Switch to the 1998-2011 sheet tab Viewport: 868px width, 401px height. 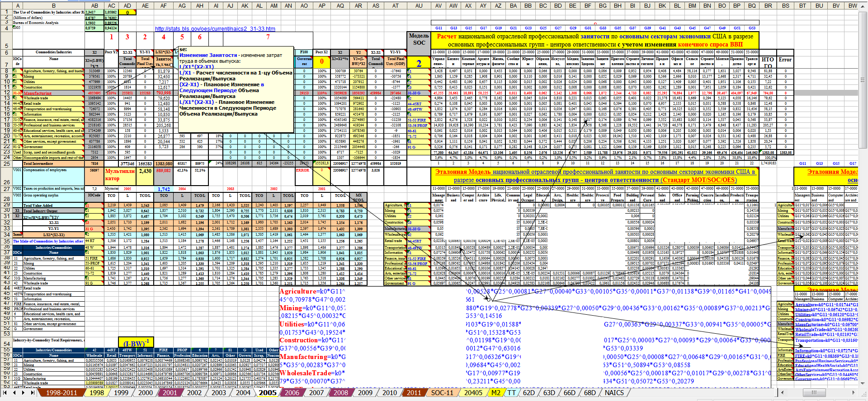coord(61,393)
